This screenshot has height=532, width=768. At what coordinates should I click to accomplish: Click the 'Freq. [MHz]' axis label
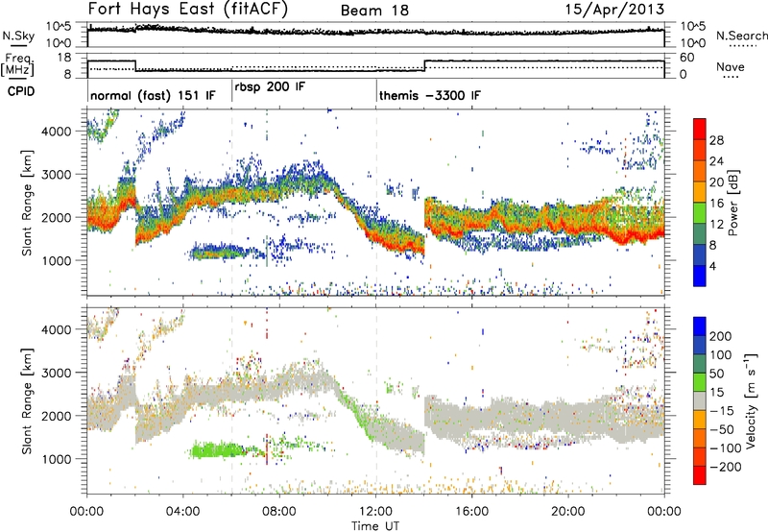18,64
